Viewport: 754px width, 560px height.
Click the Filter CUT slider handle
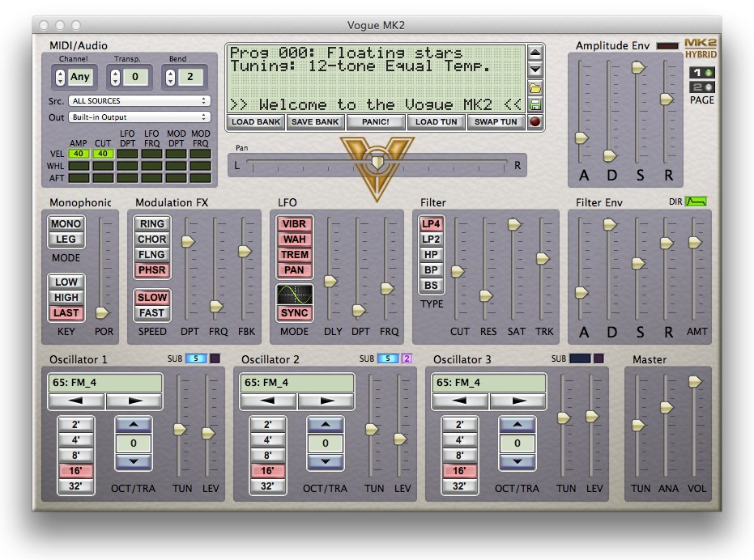tap(458, 272)
